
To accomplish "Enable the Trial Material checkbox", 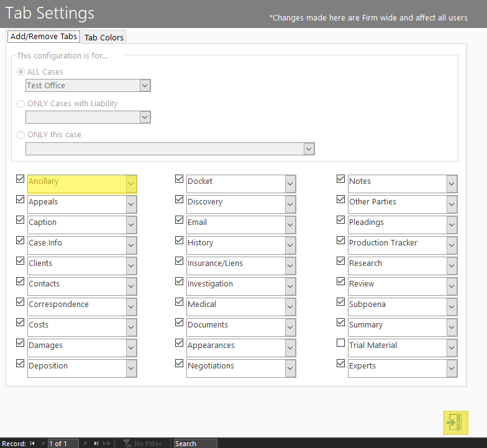I will pos(340,343).
